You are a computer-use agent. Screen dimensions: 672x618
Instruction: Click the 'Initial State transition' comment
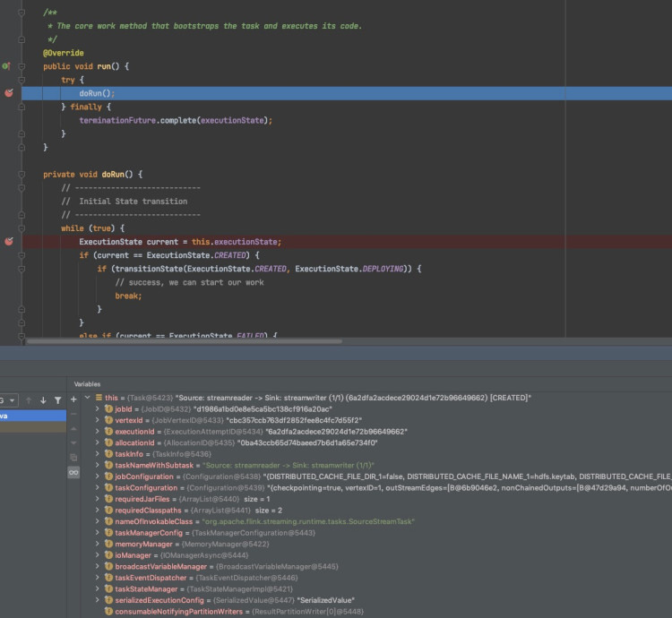tap(134, 202)
